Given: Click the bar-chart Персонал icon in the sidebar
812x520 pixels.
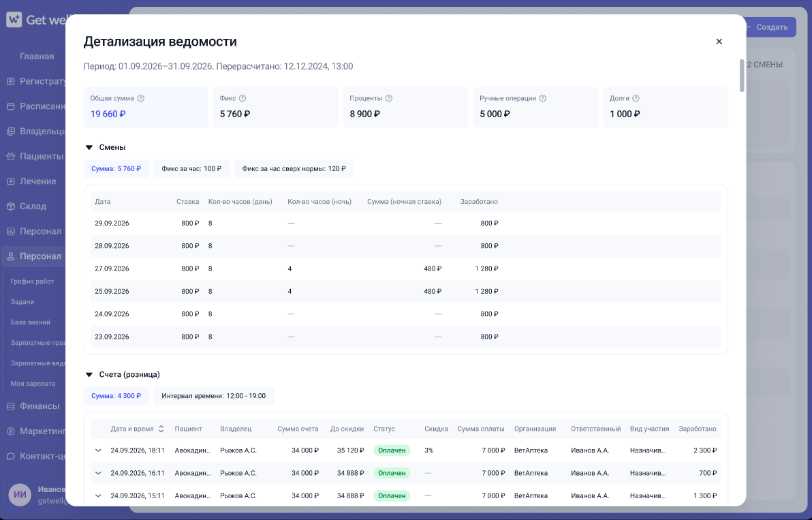Looking at the screenshot, I should (10, 231).
